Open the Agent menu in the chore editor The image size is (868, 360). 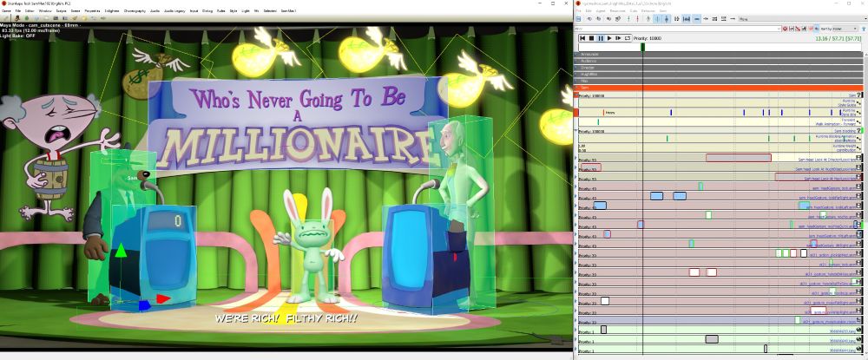(601, 11)
